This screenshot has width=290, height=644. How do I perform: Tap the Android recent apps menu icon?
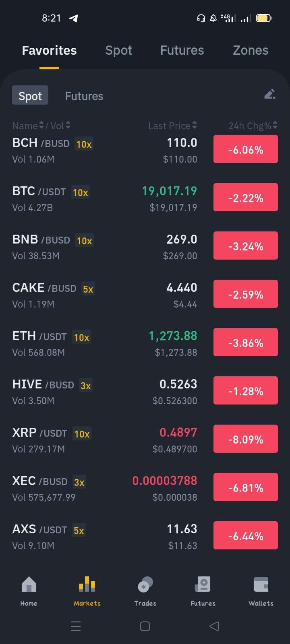click(x=76, y=626)
